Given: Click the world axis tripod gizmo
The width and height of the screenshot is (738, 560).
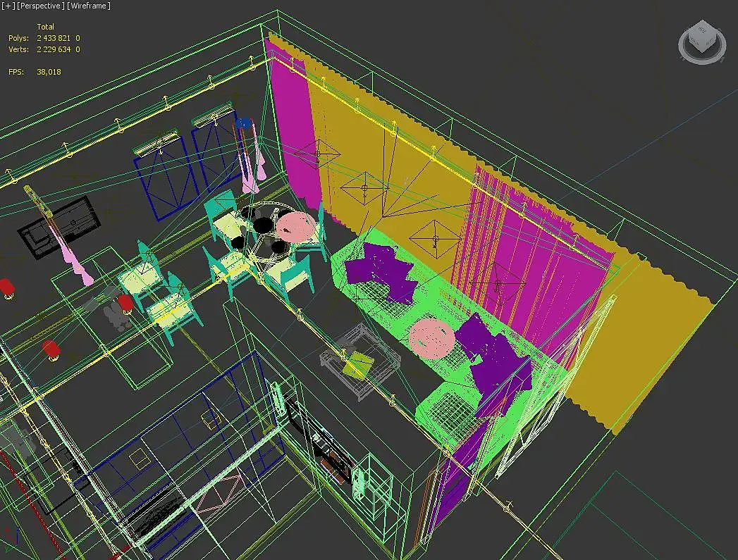Looking at the screenshot, I should [x=12, y=538].
